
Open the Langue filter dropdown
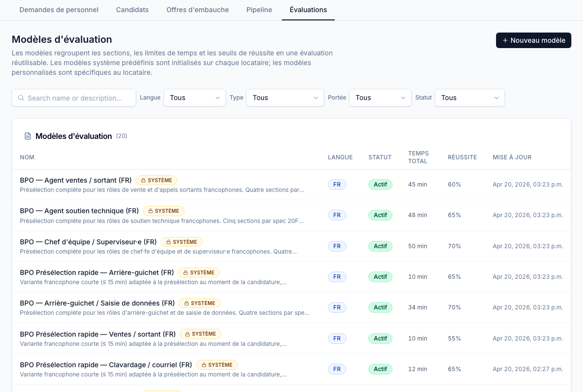pyautogui.click(x=195, y=98)
